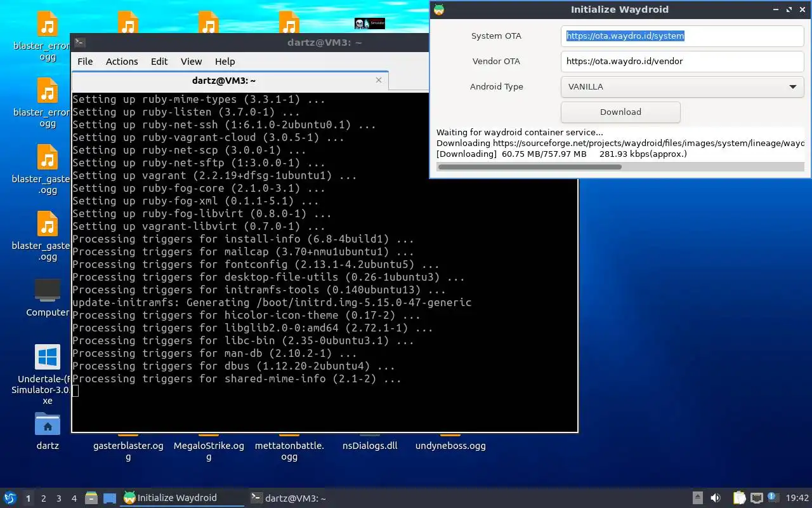Click the "Vendor OTA" label
This screenshot has height=508, width=812.
click(496, 62)
